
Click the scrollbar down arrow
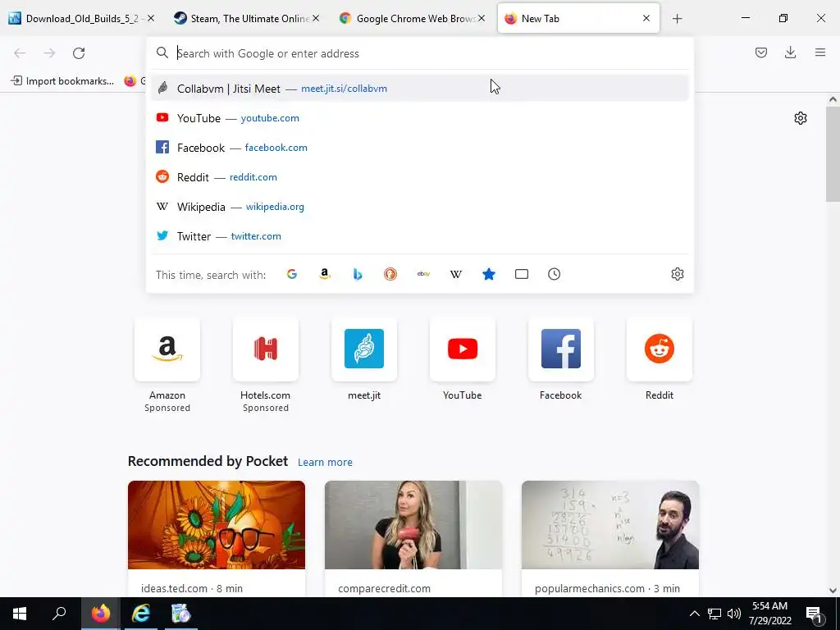(833, 591)
